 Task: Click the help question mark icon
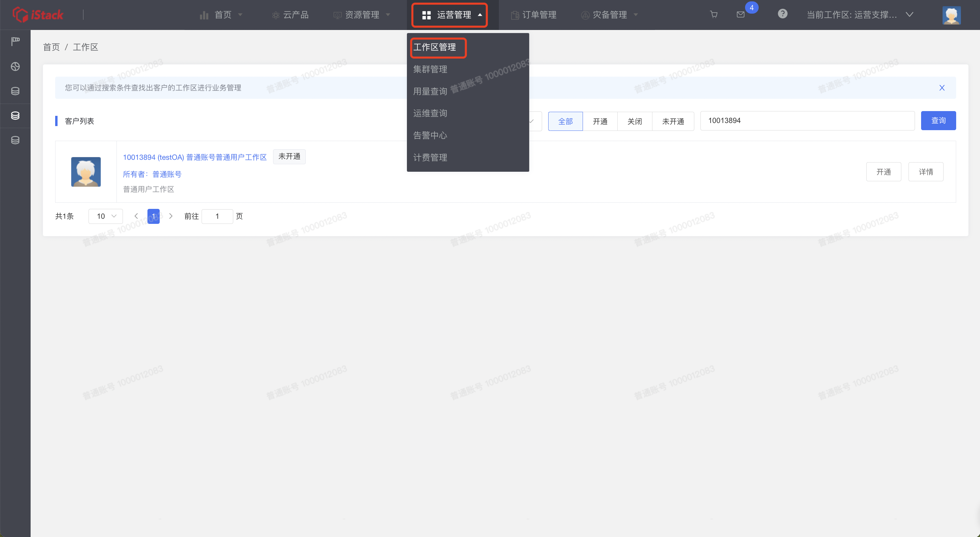point(782,14)
